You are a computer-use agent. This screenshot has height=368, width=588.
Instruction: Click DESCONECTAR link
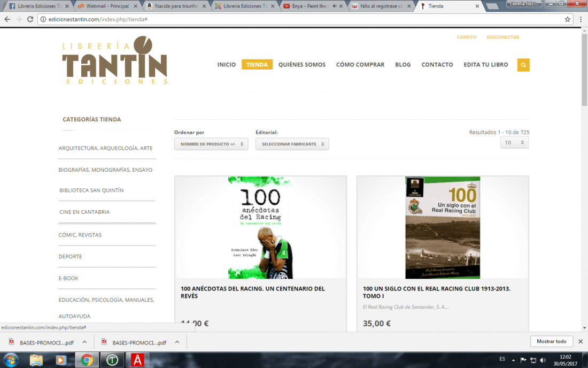503,37
